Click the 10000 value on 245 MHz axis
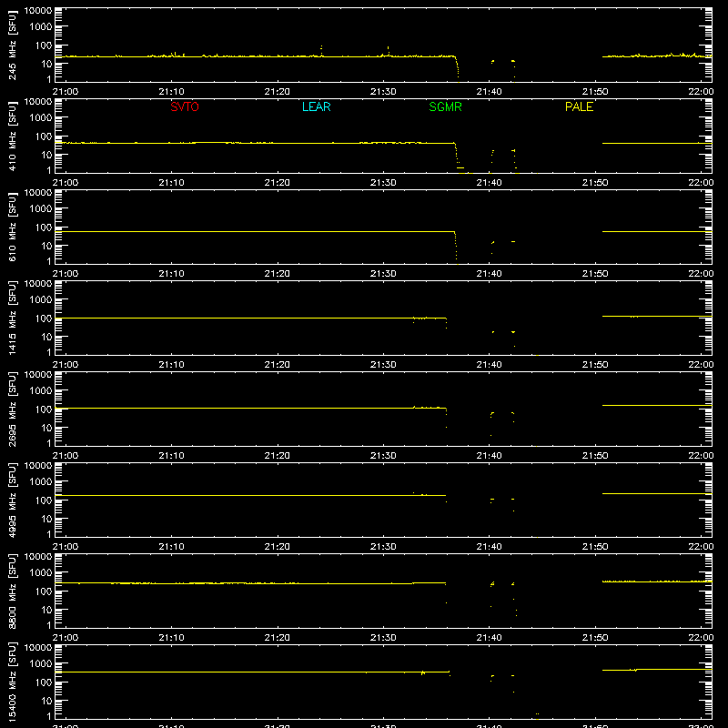728x728 pixels. pyautogui.click(x=38, y=11)
